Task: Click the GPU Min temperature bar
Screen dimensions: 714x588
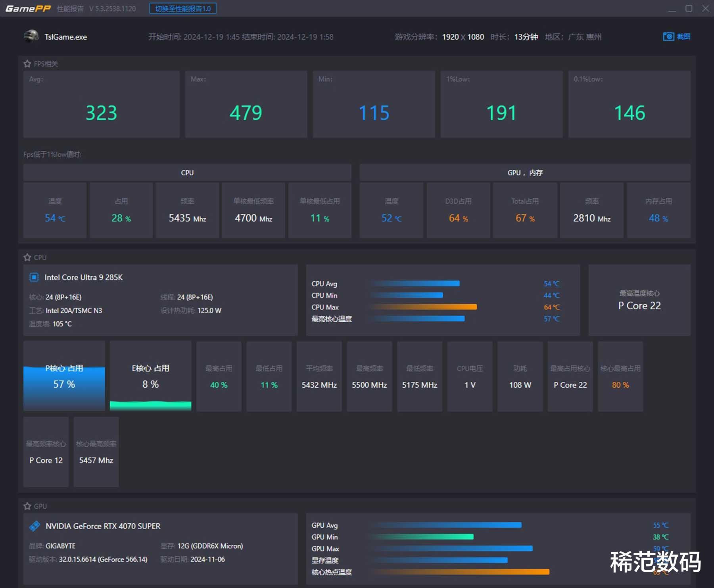Action: (x=422, y=537)
